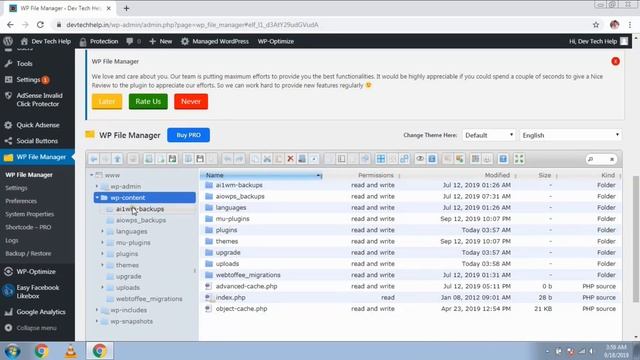Dismiss the review notice with red circle
The width and height of the screenshot is (640, 360).
pyautogui.click(x=615, y=61)
